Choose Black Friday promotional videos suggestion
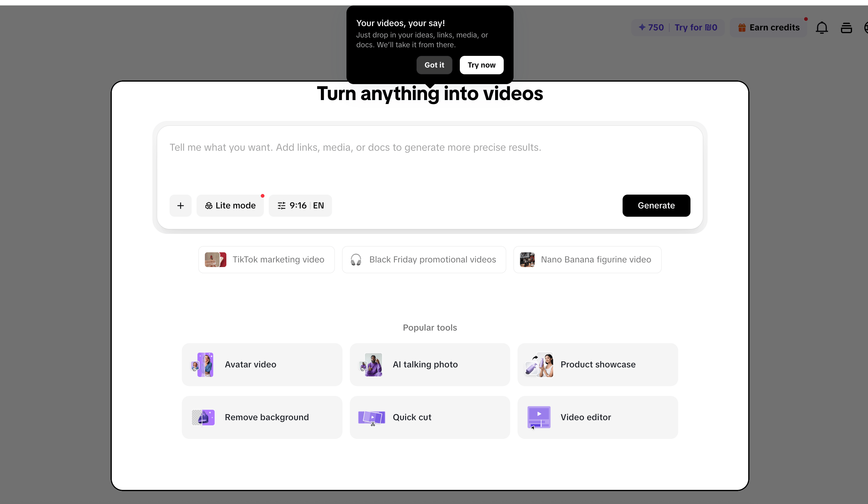Viewport: 868px width, 504px height. click(x=424, y=260)
